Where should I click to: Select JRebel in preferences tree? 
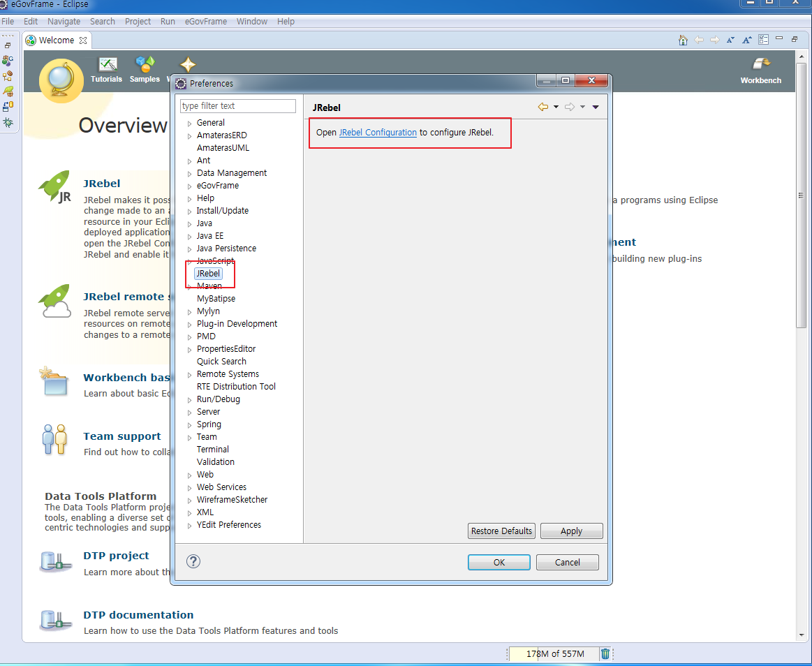(x=208, y=274)
